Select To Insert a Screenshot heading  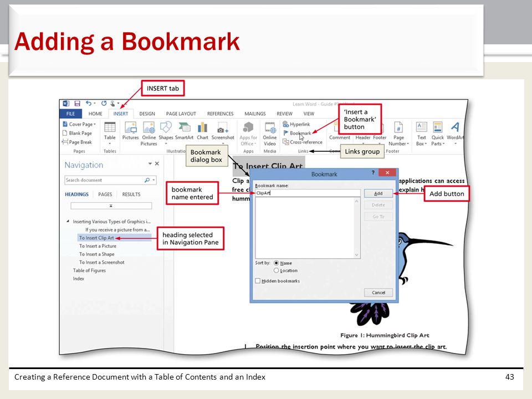coord(102,262)
